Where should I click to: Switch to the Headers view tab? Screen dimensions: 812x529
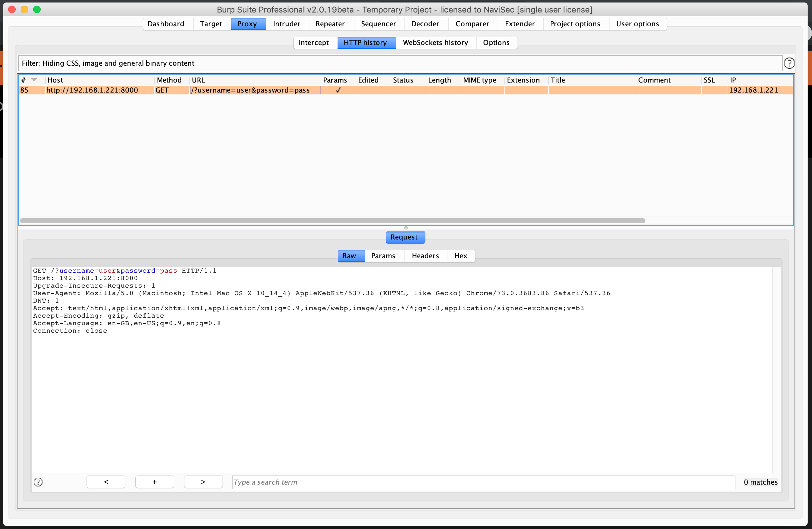point(425,256)
